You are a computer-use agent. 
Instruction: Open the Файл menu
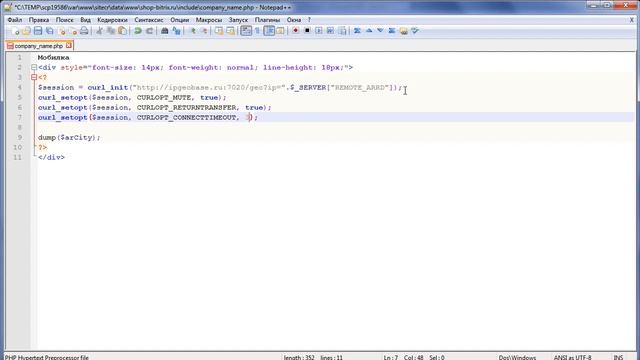click(15, 20)
